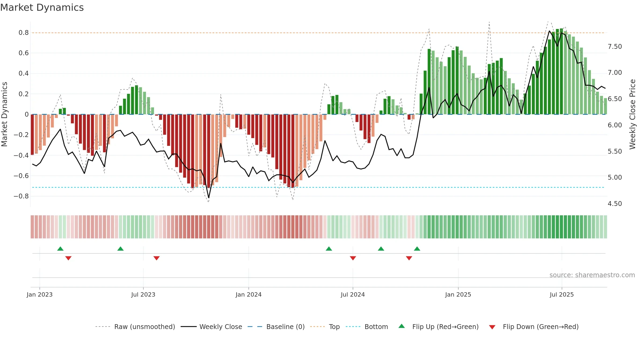The height and width of the screenshot is (362, 644).
Task: Click the 7.50 right axis price label
Action: (x=615, y=47)
